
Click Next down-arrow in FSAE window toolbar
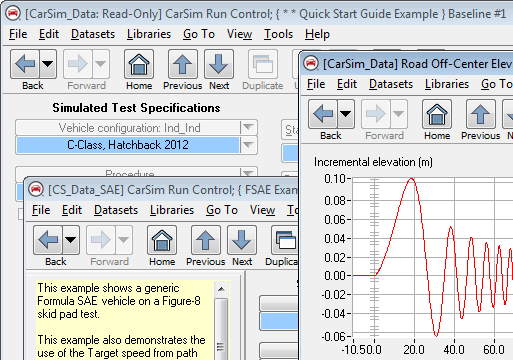click(242, 240)
